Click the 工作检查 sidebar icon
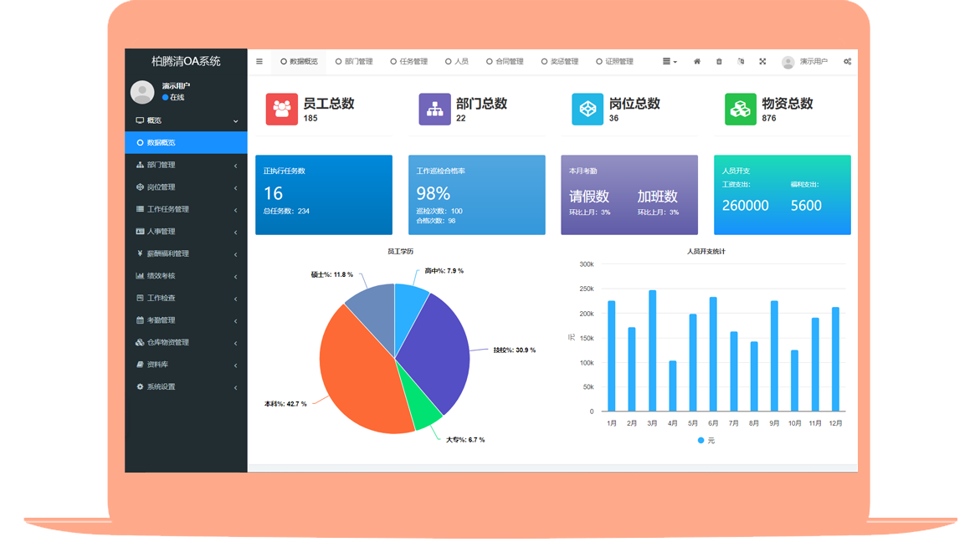 tap(140, 298)
